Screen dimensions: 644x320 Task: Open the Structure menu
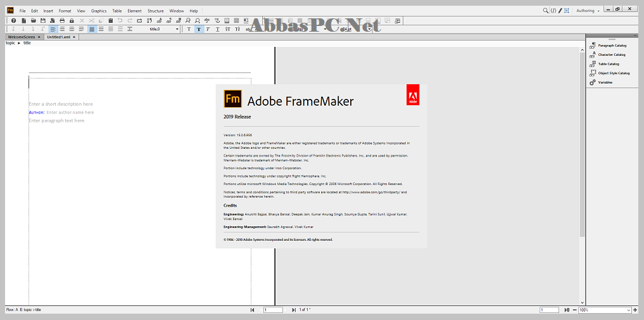pos(155,11)
